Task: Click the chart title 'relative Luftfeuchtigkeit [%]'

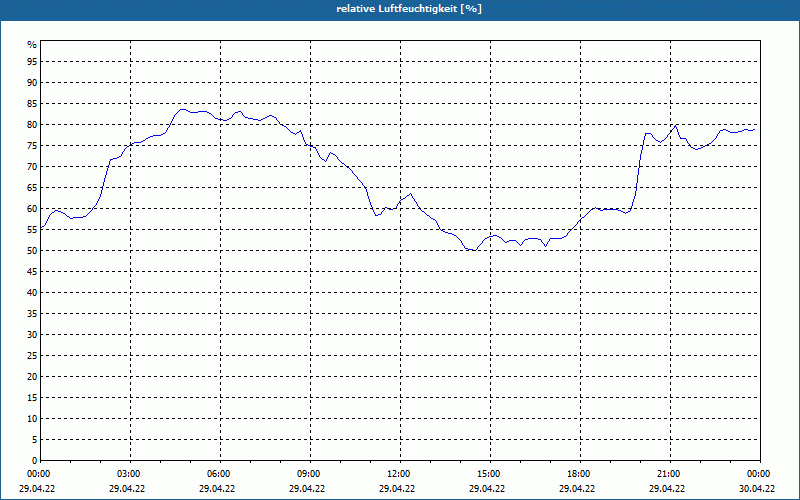Action: [409, 9]
